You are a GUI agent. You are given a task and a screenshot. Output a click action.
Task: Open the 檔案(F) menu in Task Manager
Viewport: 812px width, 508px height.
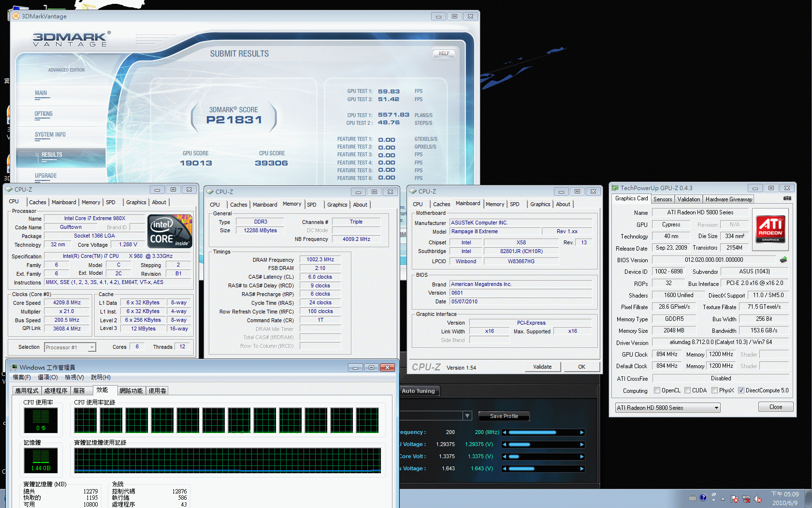(22, 377)
